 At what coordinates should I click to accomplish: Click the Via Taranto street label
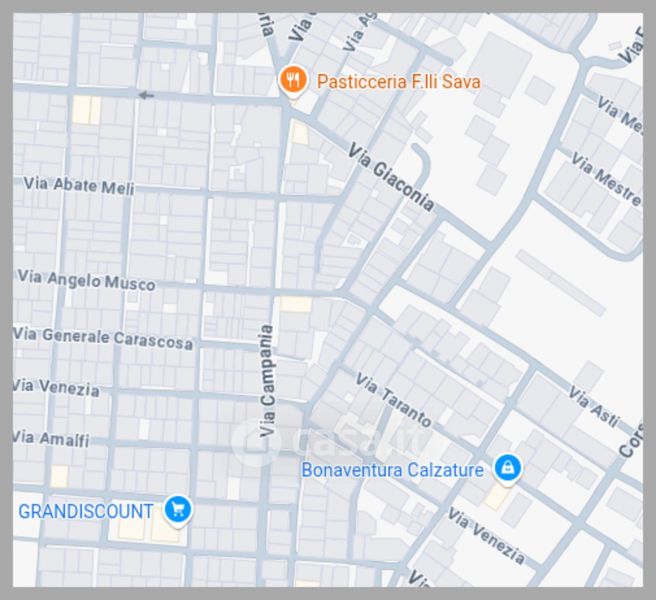pyautogui.click(x=393, y=400)
